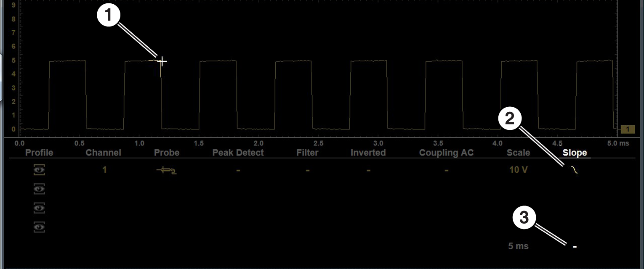This screenshot has height=269, width=644.
Task: Enable Peak Detect for channel 1
Action: tap(238, 170)
